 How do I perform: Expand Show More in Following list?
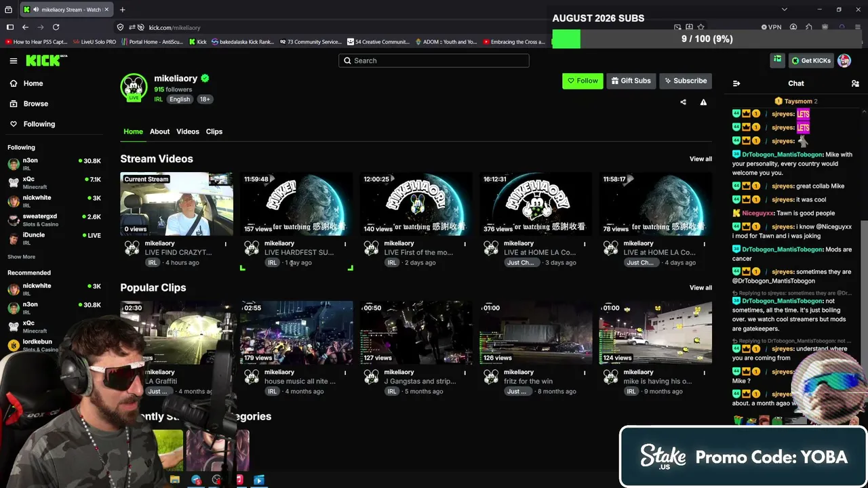21,257
